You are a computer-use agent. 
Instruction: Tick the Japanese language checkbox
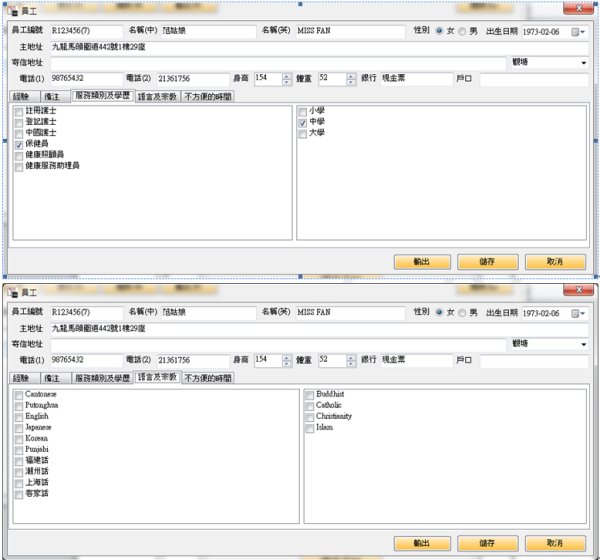(x=19, y=428)
